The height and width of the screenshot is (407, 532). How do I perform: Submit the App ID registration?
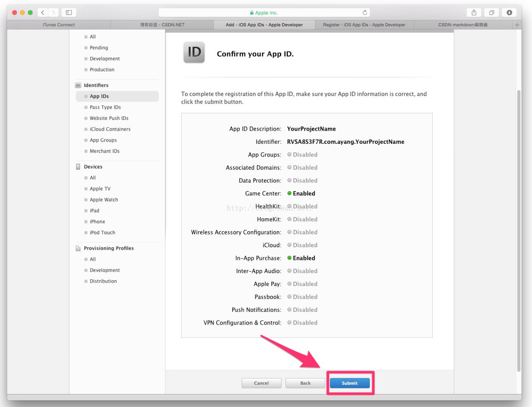pyautogui.click(x=350, y=383)
